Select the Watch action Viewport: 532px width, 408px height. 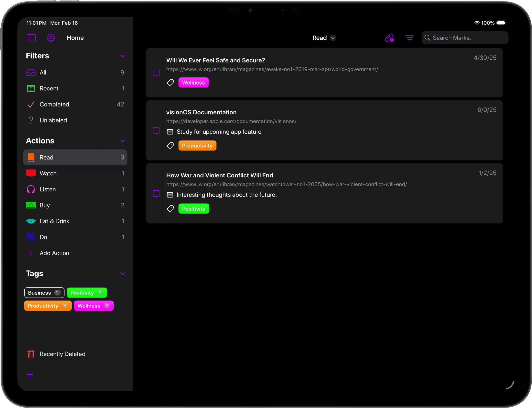click(x=48, y=173)
